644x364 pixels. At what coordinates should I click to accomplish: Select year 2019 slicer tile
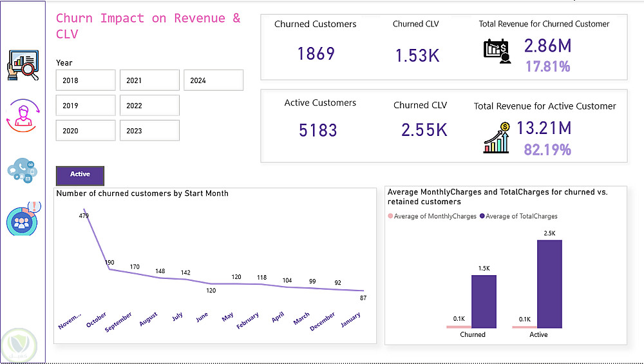coord(86,105)
